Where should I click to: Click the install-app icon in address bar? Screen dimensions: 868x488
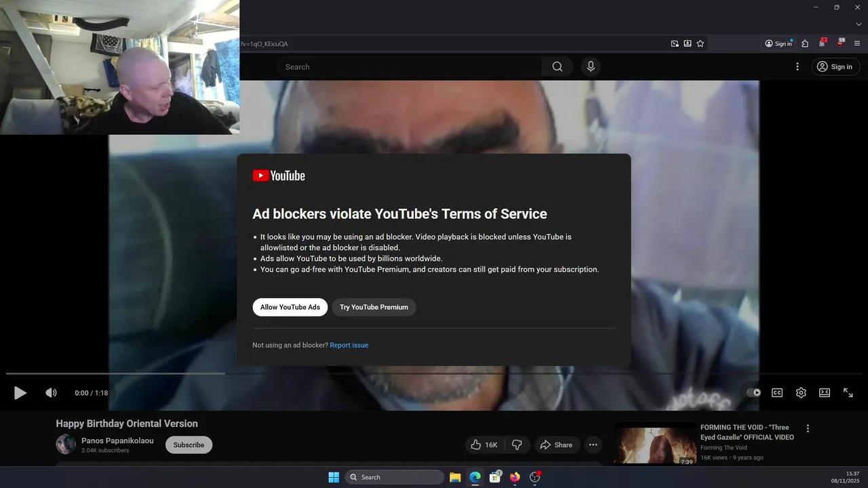pyautogui.click(x=688, y=43)
